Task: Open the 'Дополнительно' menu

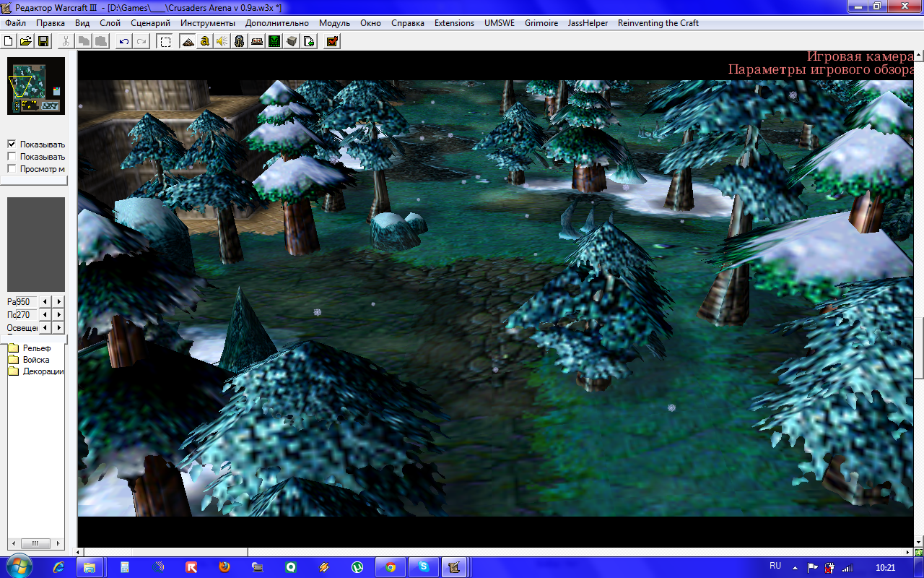Action: (x=277, y=23)
